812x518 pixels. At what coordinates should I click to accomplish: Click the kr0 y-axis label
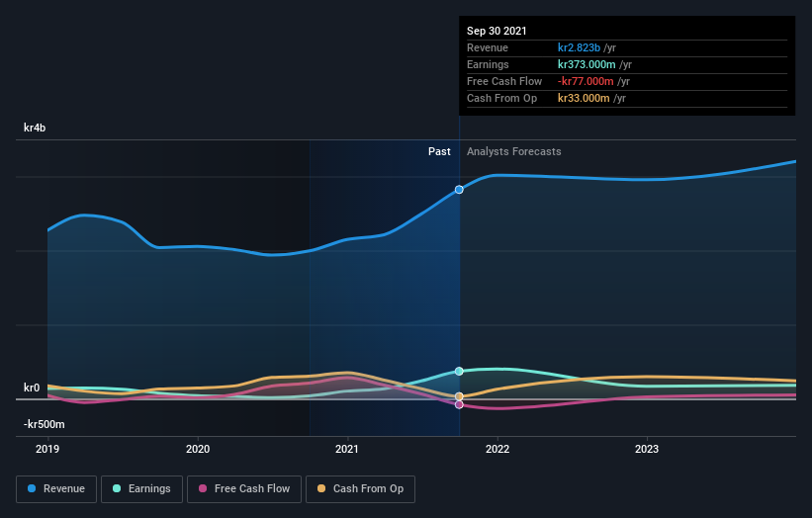tap(32, 388)
